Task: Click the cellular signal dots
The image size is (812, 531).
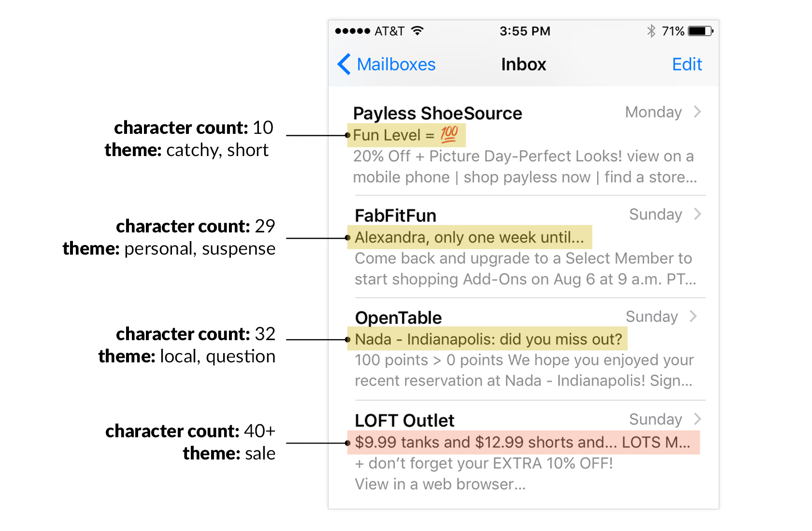Action: pyautogui.click(x=353, y=31)
